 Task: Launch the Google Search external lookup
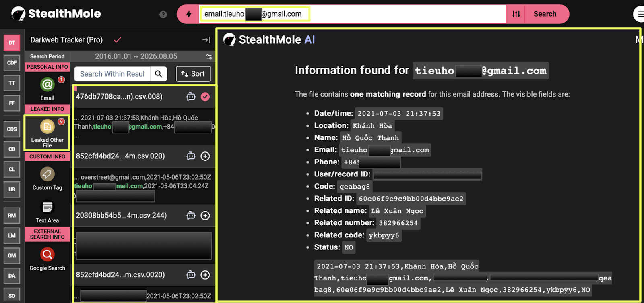tap(47, 259)
